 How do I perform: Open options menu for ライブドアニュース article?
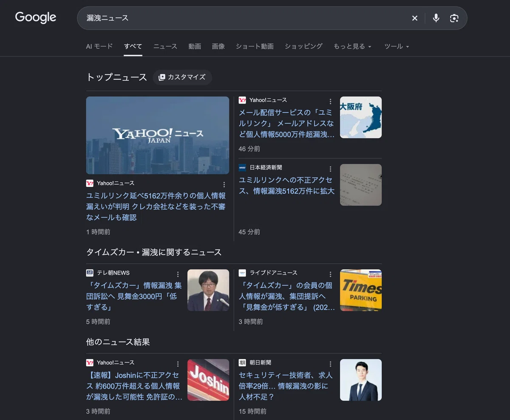click(x=330, y=274)
